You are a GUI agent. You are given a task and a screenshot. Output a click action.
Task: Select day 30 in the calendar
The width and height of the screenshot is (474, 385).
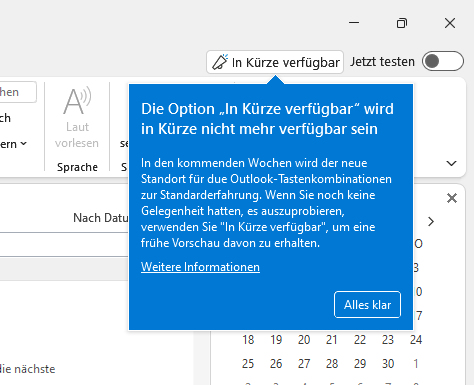pos(388,364)
